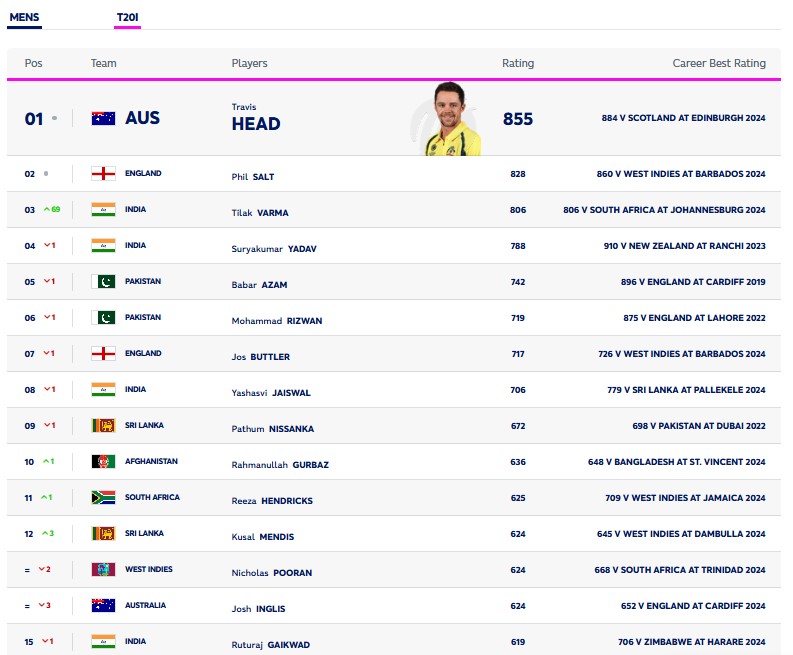The image size is (793, 655).
Task: Click the green up arrow showing 69
Action: (51, 210)
